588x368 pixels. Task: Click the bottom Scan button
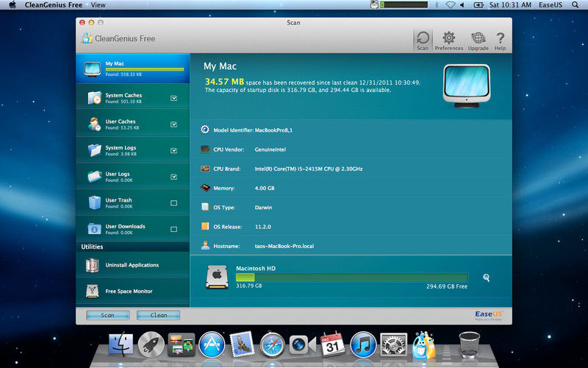click(x=107, y=315)
